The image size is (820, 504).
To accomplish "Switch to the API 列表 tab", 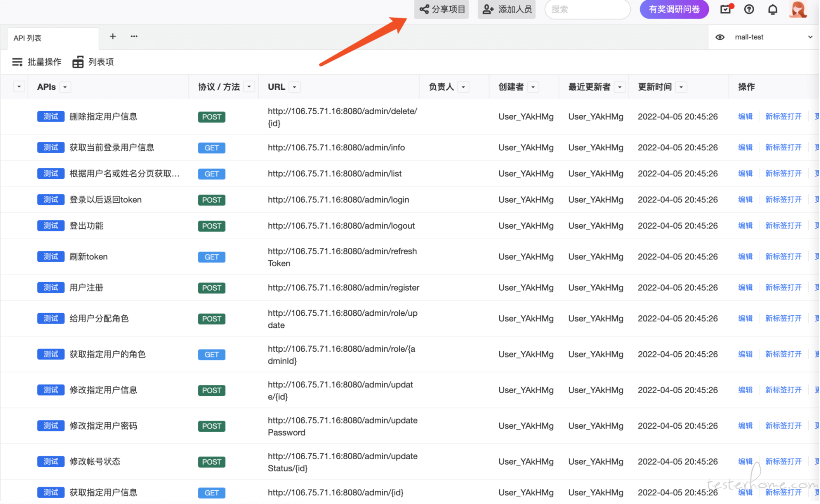I will [x=27, y=38].
